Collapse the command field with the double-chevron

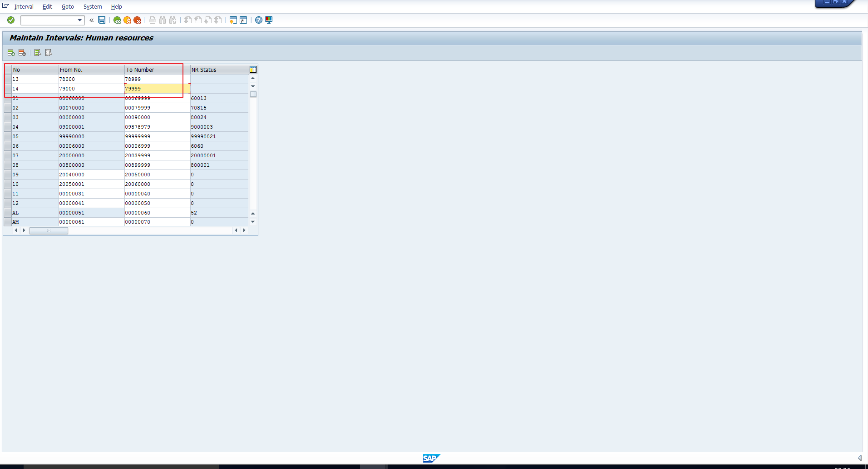click(x=92, y=20)
